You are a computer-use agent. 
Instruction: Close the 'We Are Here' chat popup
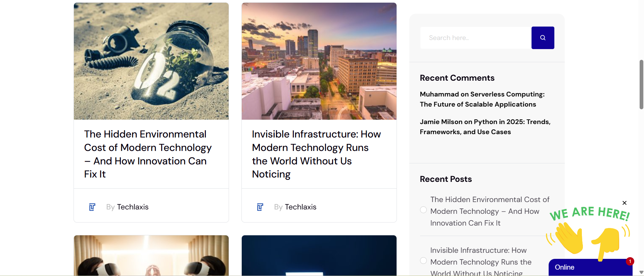[624, 203]
